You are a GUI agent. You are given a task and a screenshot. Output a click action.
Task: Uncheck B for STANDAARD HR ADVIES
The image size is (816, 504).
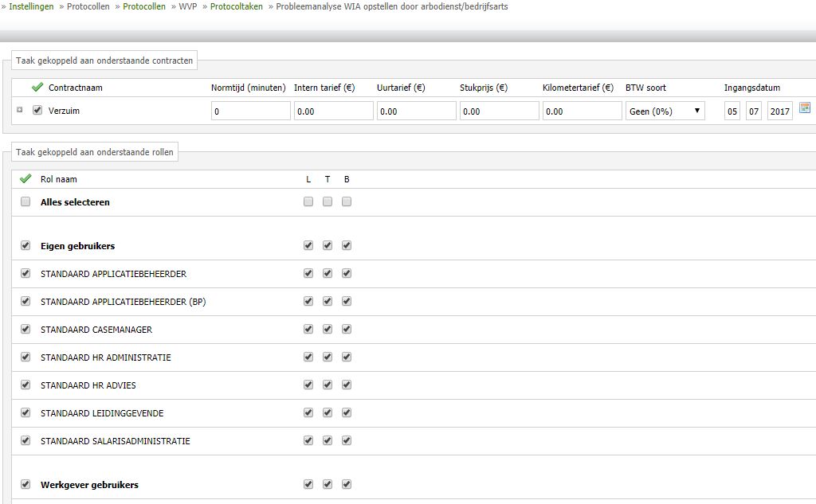click(x=347, y=385)
